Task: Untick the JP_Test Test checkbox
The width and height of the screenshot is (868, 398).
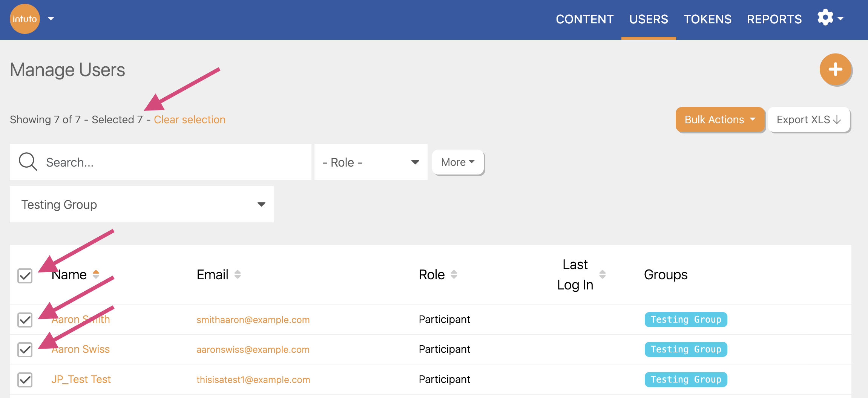Action: pyautogui.click(x=25, y=380)
